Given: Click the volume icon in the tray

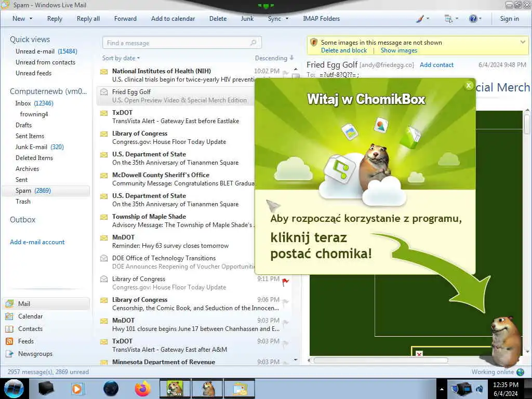Looking at the screenshot, I should tap(480, 389).
